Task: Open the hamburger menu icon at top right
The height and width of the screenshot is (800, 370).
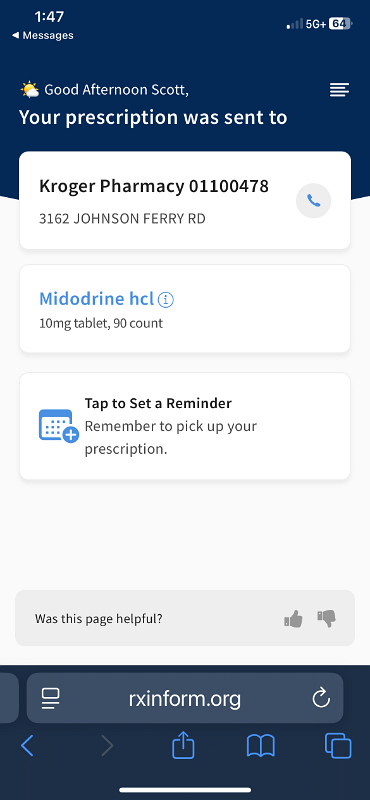Action: click(x=339, y=90)
